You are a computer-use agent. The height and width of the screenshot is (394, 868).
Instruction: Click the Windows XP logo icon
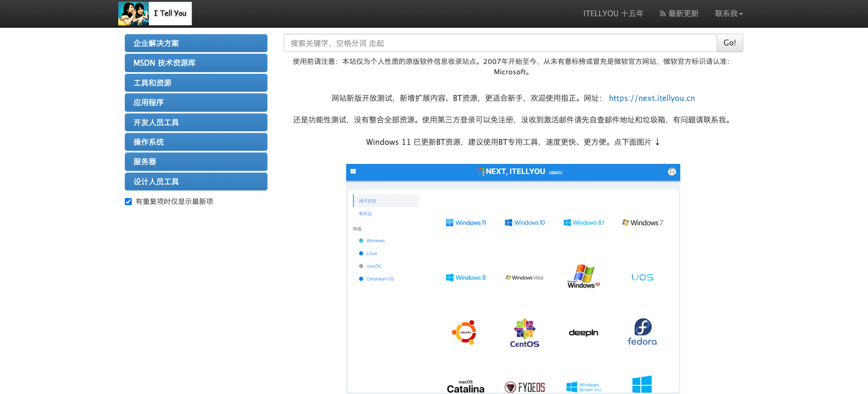(583, 276)
